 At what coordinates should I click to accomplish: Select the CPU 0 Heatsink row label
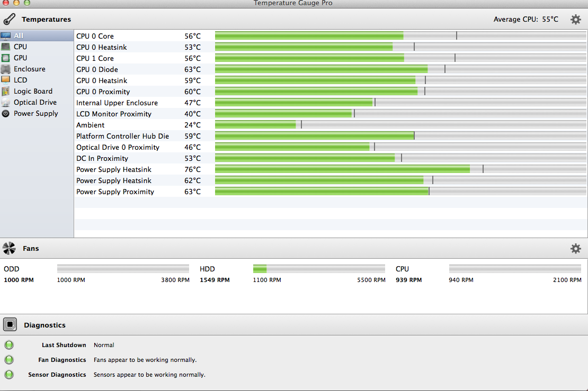[102, 47]
